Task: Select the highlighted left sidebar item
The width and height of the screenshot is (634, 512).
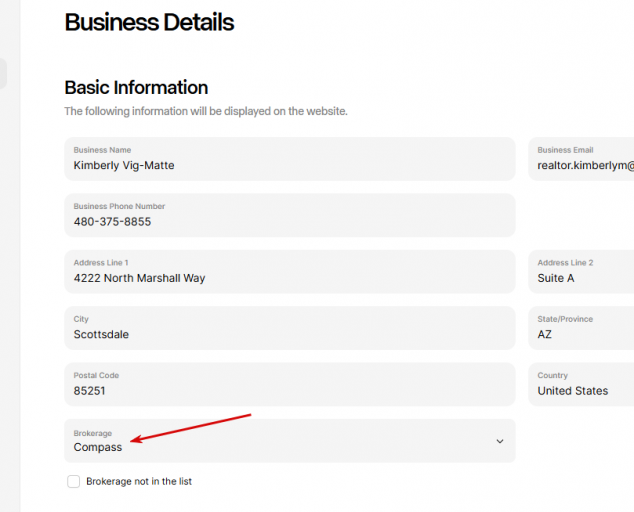Action: tap(3, 73)
